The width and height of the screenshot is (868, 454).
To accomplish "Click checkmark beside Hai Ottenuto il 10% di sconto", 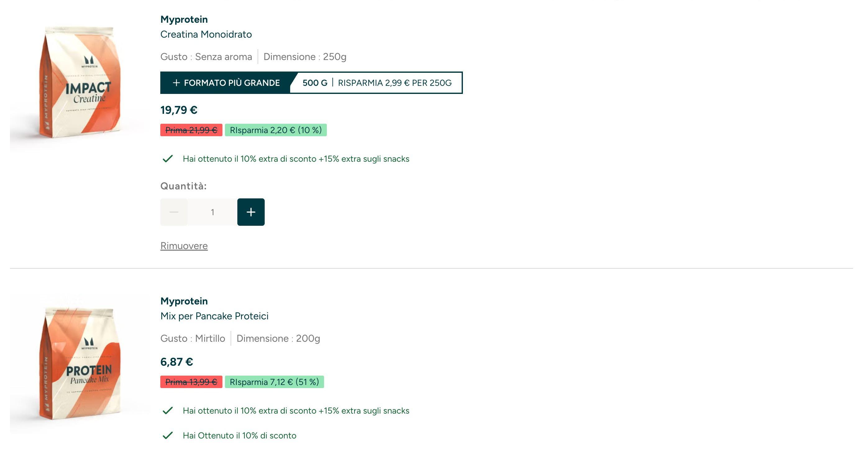I will pyautogui.click(x=167, y=435).
